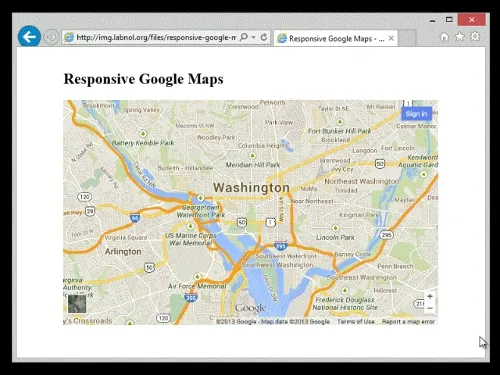
Task: Click the browser Back arrow button
Action: click(29, 36)
